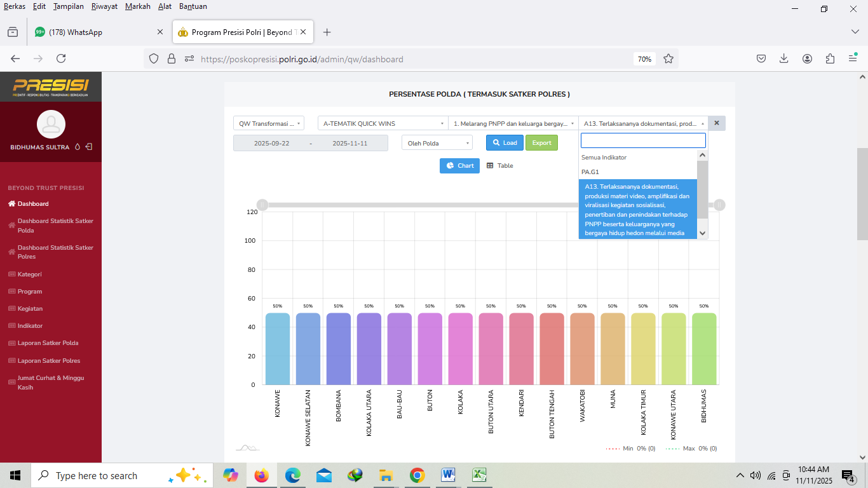Screen dimensions: 868x488
Task: Click the chart zoom slider right handle
Action: tap(719, 205)
